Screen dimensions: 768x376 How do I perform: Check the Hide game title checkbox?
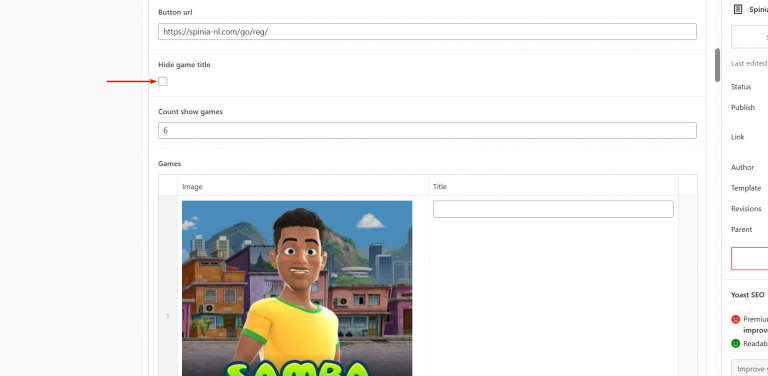(x=163, y=81)
